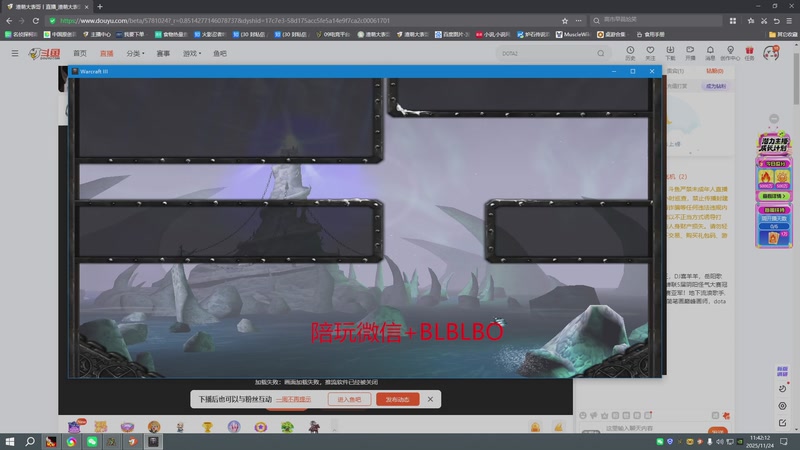Open the 分类 category dropdown
This screenshot has width=800, height=450.
(x=135, y=53)
